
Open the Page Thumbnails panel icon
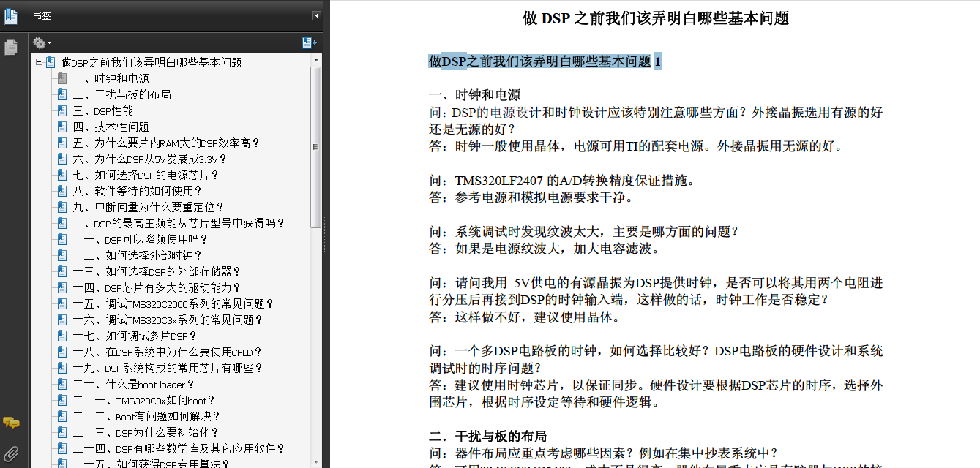coord(10,48)
